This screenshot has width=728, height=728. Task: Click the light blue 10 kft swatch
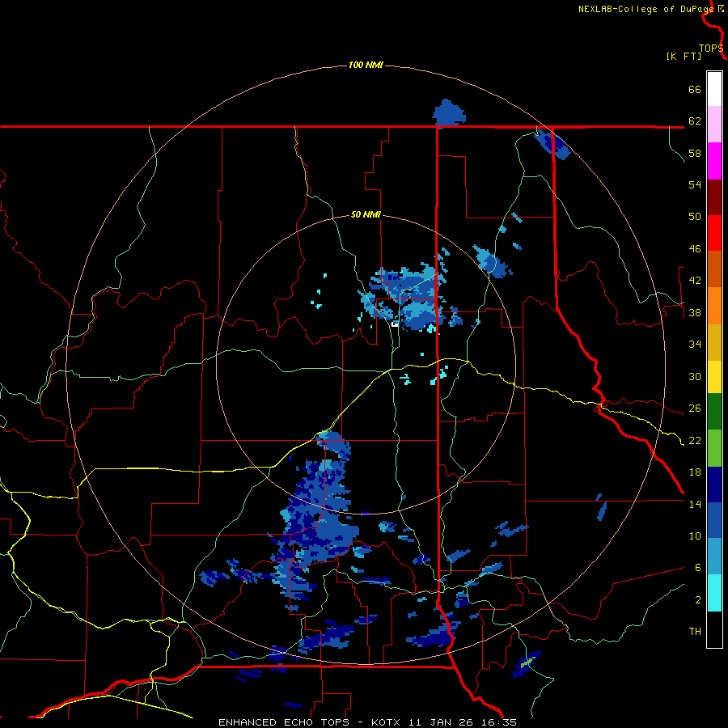714,557
